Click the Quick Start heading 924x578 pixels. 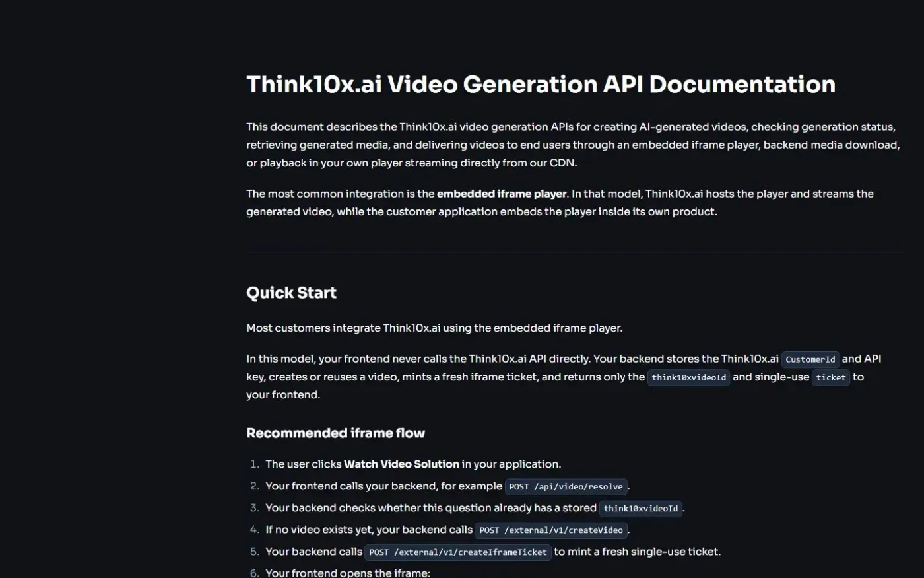point(291,293)
